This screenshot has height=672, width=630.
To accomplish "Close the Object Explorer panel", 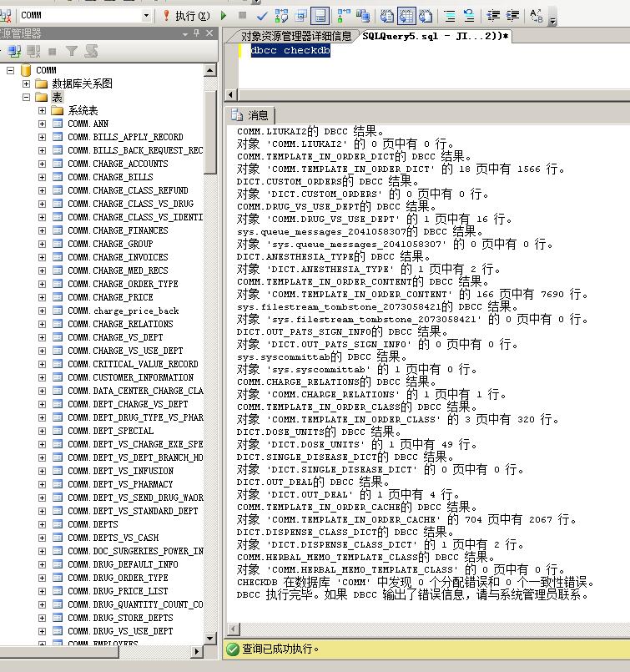I will tap(209, 33).
